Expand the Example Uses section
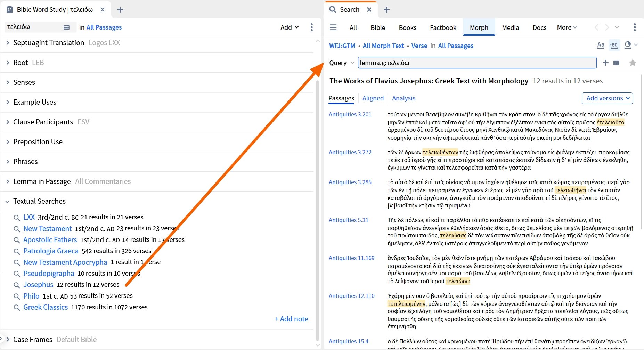The width and height of the screenshot is (644, 350). click(x=8, y=102)
